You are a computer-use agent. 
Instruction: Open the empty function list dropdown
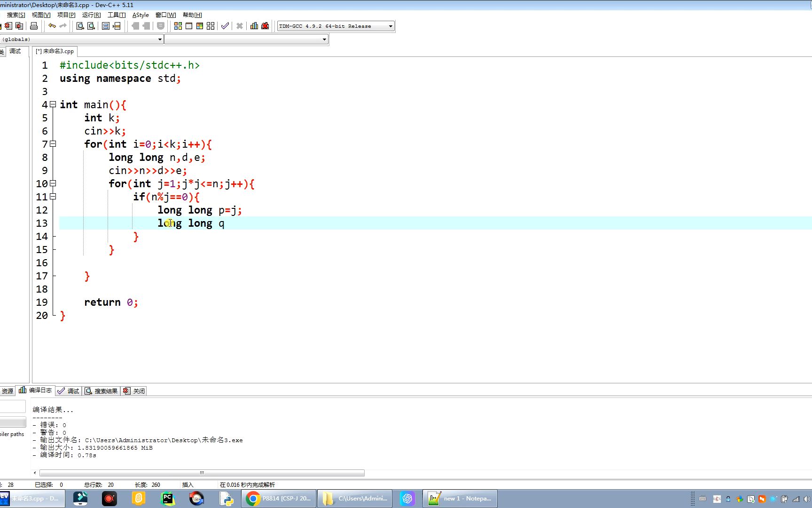pos(246,40)
